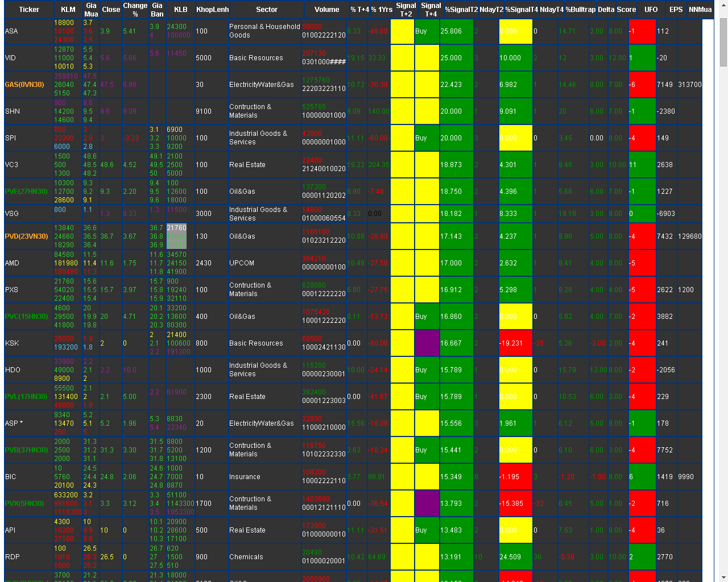Click purple Signal T+4 cell for KSK
The width and height of the screenshot is (728, 582).
(427, 343)
